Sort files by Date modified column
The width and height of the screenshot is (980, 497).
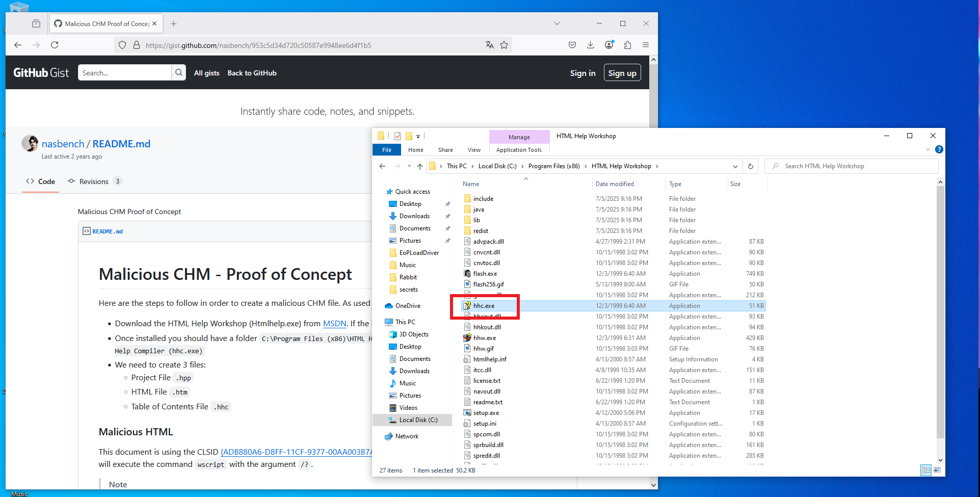pyautogui.click(x=615, y=184)
